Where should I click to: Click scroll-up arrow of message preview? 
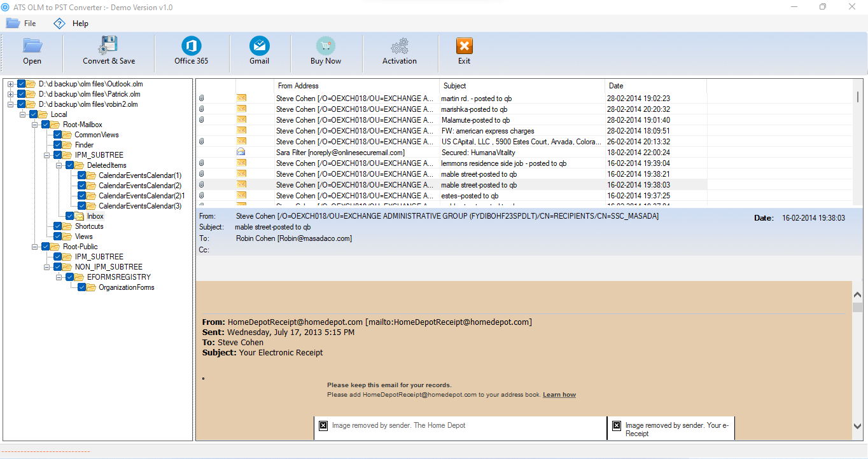[x=857, y=294]
